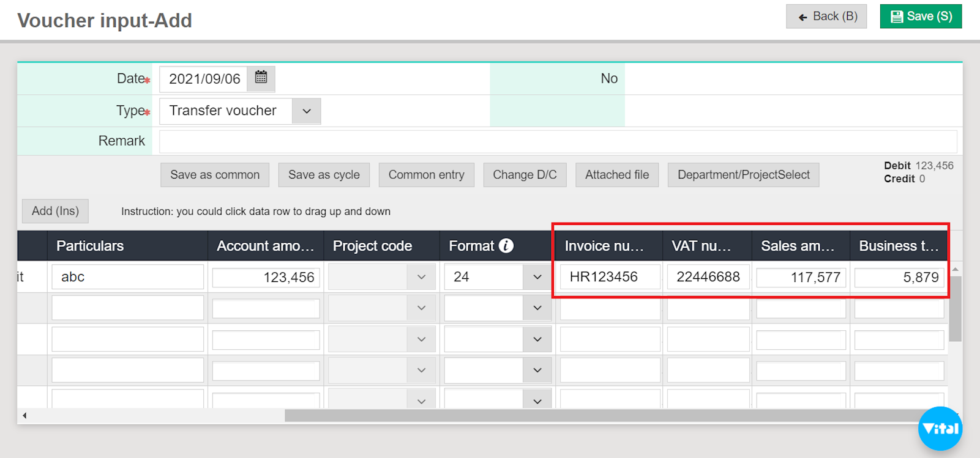
Task: Open the Vital chat bubble
Action: tap(940, 428)
